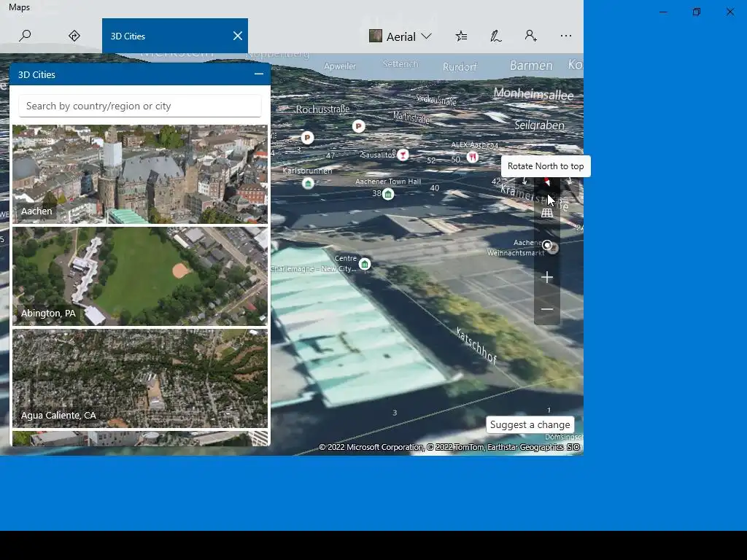Select the Aachen city thumbnail
The image size is (747, 560).
click(x=140, y=174)
